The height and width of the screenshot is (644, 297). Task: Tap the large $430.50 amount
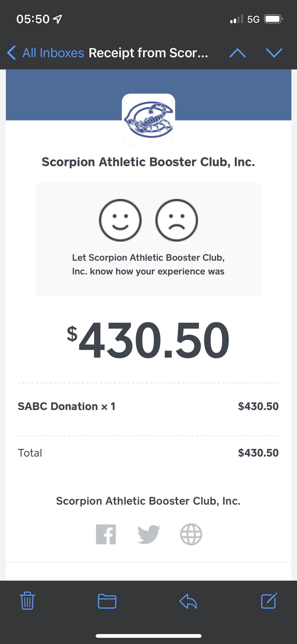[x=148, y=340]
